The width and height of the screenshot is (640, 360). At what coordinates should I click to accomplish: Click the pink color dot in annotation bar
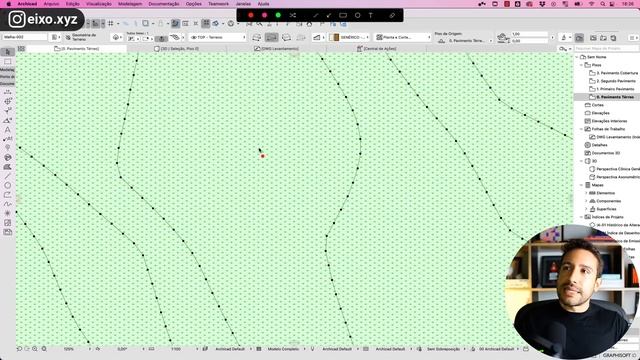click(264, 15)
